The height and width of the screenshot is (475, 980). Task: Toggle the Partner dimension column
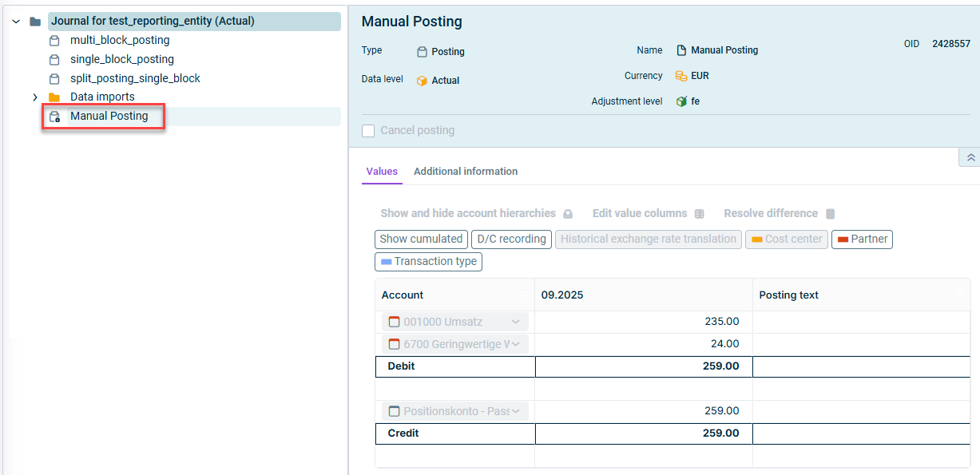(862, 239)
